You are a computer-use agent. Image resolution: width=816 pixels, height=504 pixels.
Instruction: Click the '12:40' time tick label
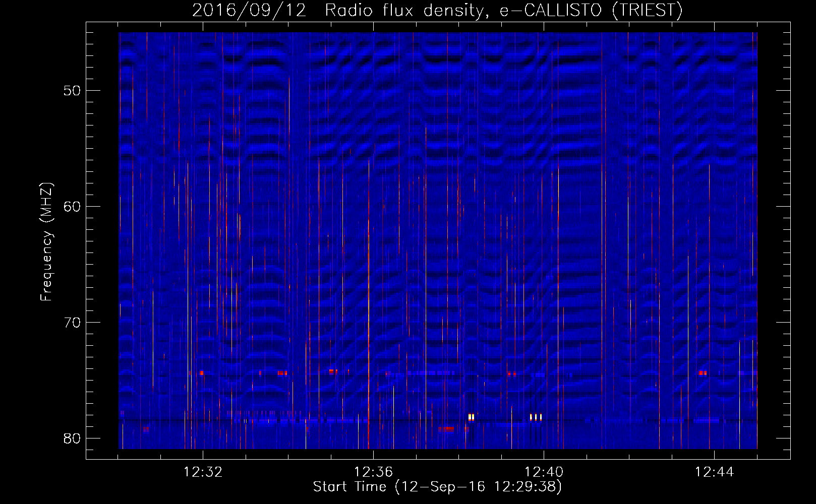pyautogui.click(x=544, y=472)
